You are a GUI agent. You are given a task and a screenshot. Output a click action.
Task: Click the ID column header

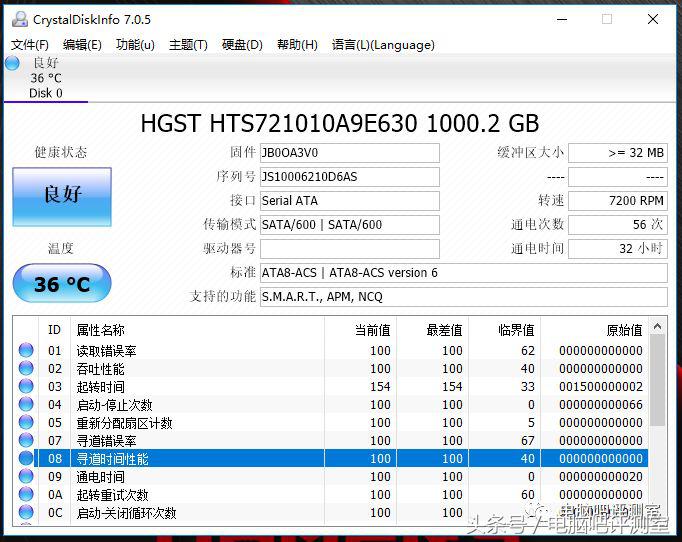tap(54, 330)
